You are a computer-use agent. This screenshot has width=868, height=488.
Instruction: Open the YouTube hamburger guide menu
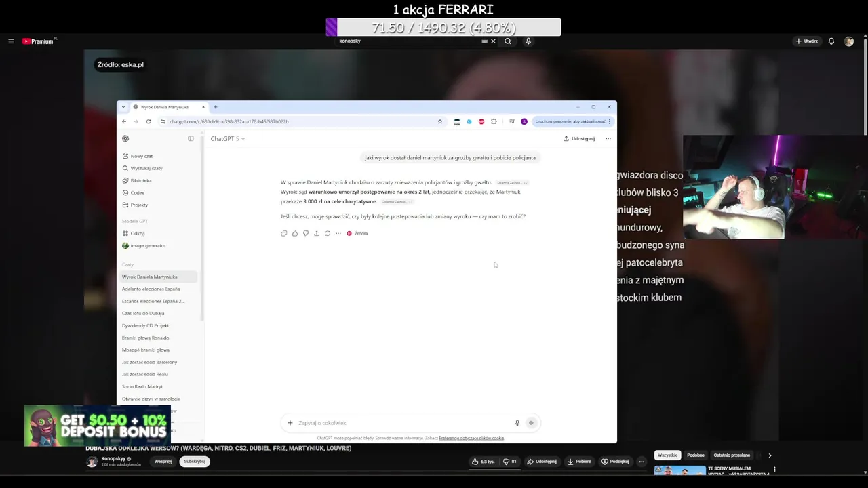click(x=11, y=41)
